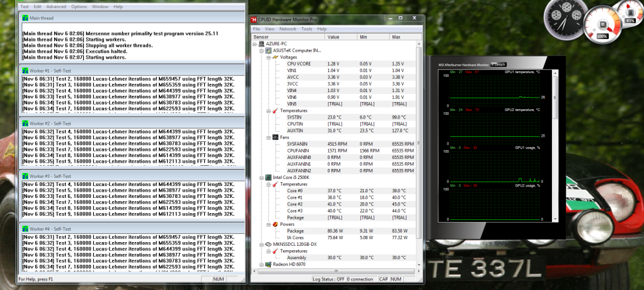The width and height of the screenshot is (644, 290).
Task: Open the Window menu in Prime95
Action: click(100, 6)
